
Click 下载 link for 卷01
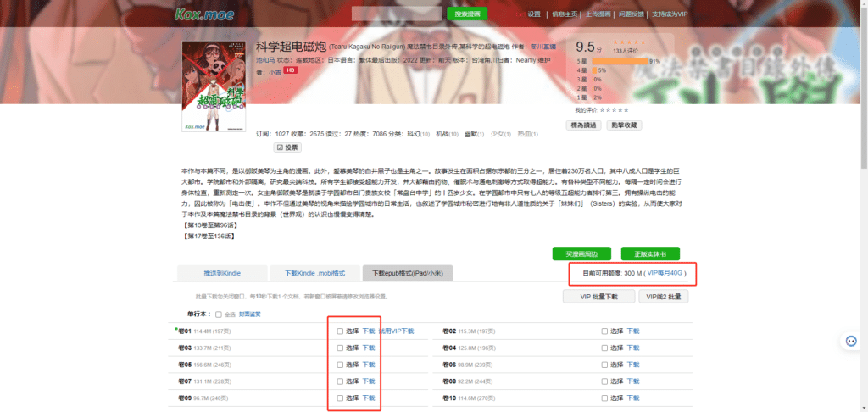tap(369, 331)
